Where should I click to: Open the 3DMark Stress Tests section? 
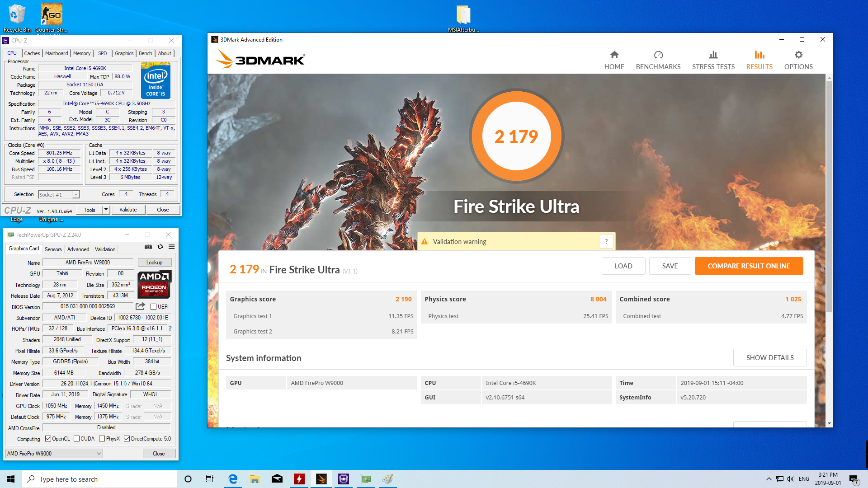click(x=713, y=60)
